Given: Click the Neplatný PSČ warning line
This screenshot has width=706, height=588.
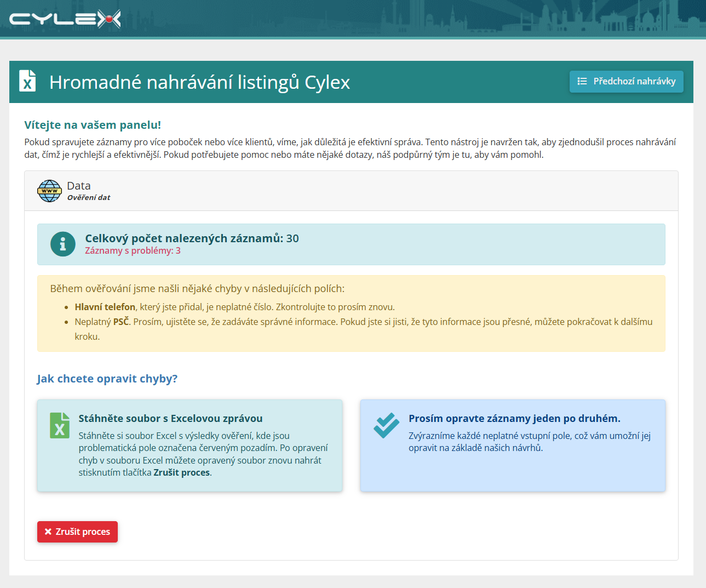Looking at the screenshot, I should click(x=364, y=329).
